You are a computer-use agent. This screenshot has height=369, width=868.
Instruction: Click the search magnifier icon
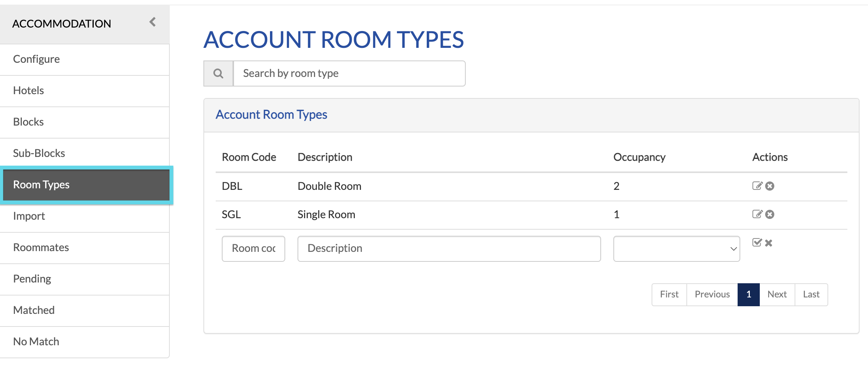coord(218,73)
